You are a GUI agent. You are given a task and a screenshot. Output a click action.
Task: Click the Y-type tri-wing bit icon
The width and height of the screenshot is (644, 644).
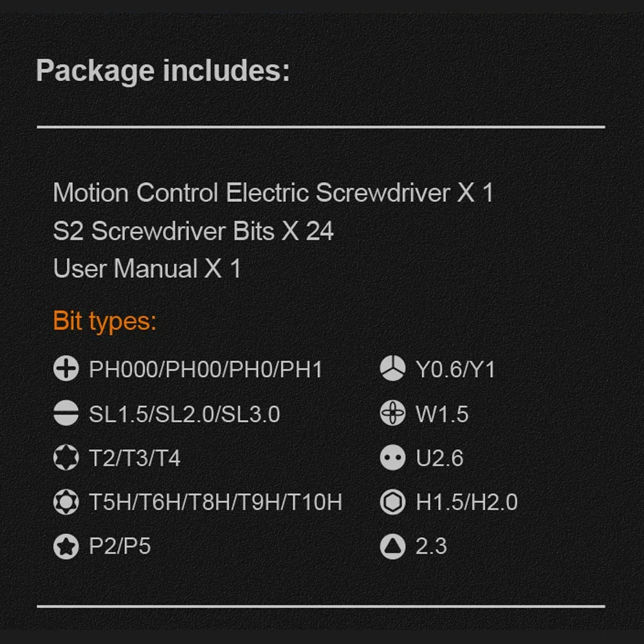coord(392,368)
